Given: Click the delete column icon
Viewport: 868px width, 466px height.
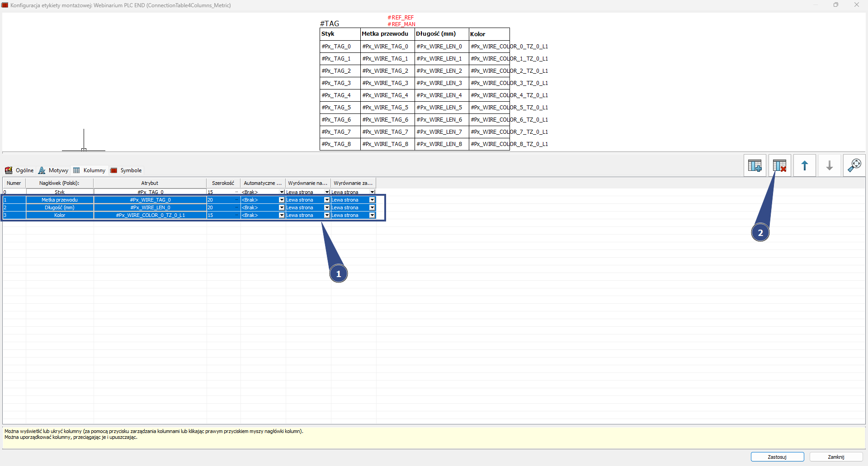Looking at the screenshot, I should click(x=779, y=166).
